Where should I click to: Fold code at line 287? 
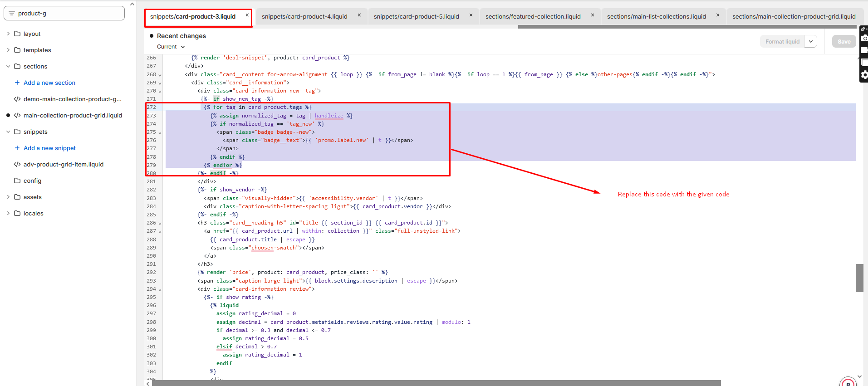pyautogui.click(x=160, y=231)
